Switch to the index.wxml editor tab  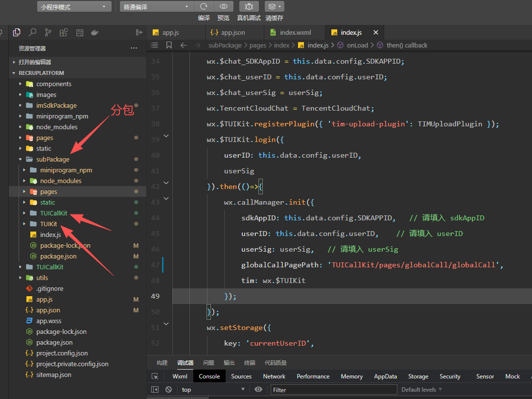(295, 33)
